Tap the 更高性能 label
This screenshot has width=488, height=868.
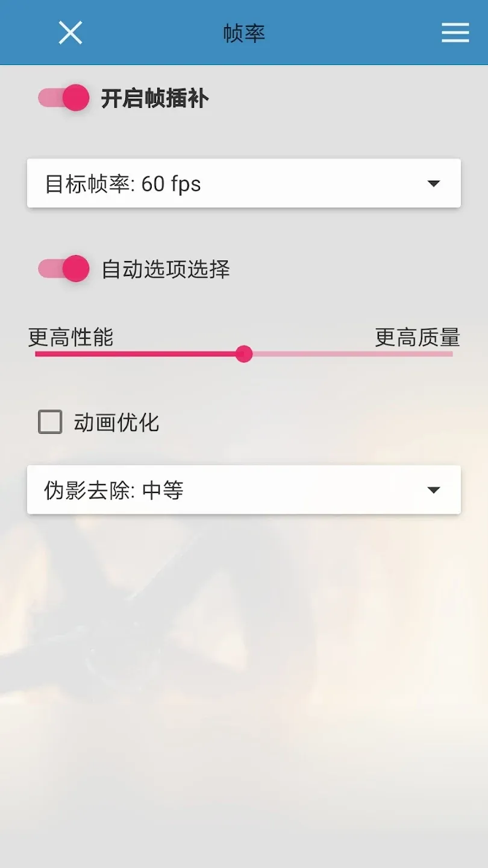(x=71, y=338)
